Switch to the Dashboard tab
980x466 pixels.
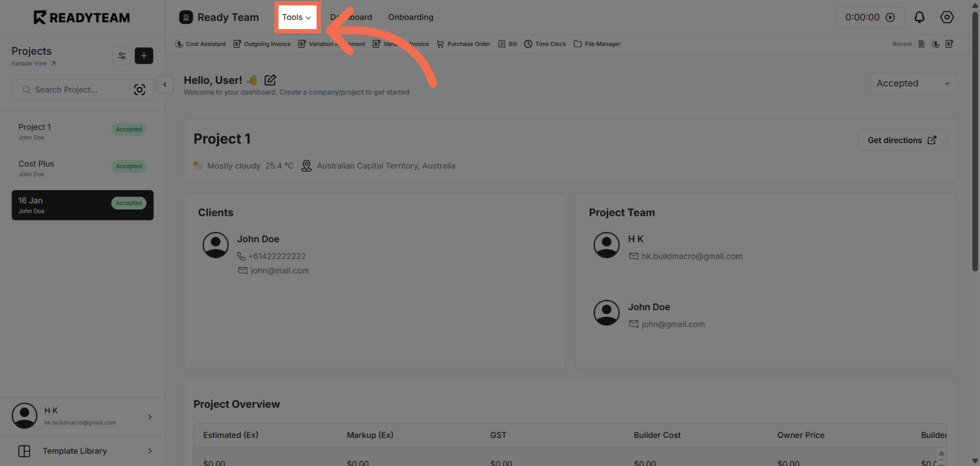tap(351, 17)
